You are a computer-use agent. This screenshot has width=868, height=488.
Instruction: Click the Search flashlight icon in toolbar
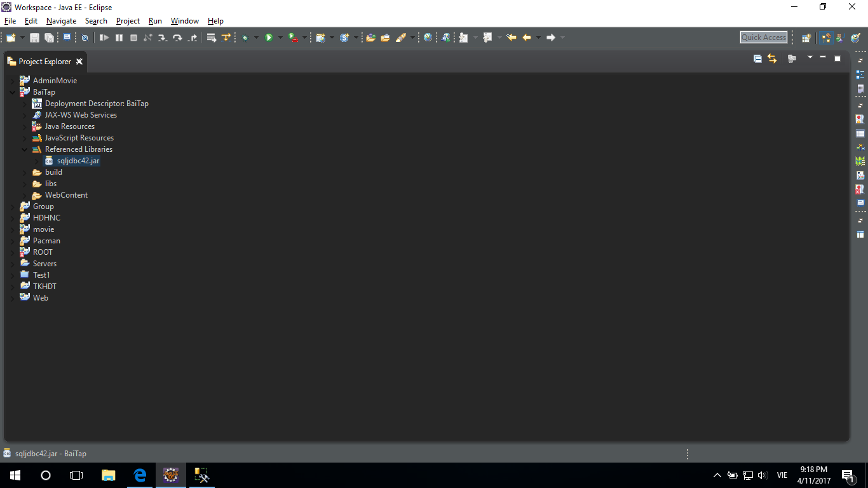(x=400, y=37)
